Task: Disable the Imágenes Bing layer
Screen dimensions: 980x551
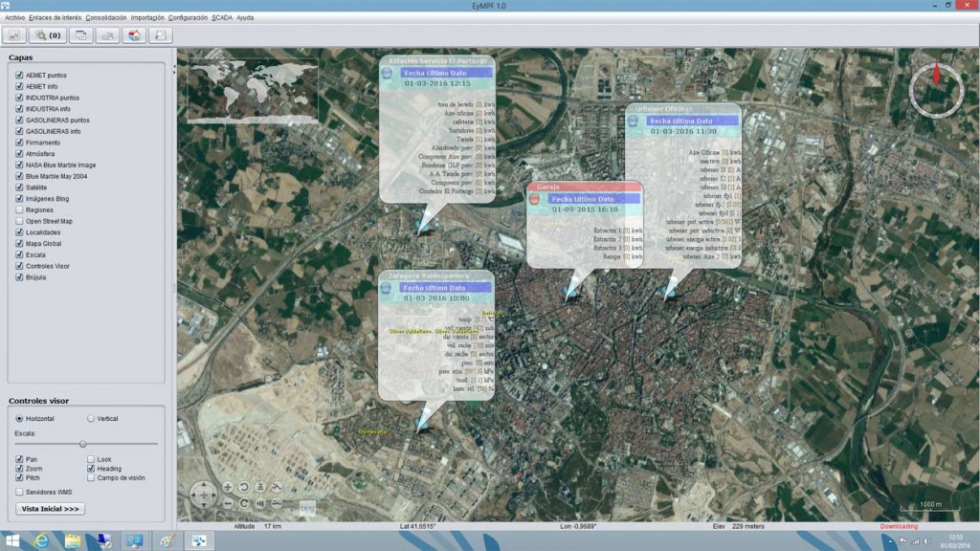Action: tap(19, 199)
